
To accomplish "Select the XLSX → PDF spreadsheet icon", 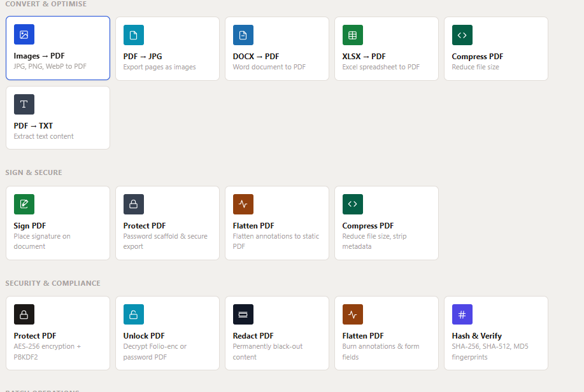I will pos(352,34).
